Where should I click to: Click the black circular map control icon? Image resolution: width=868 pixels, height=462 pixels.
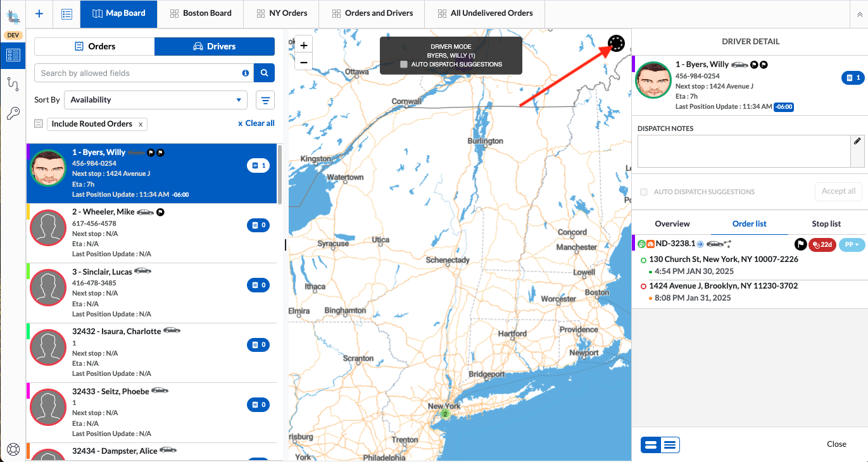617,43
